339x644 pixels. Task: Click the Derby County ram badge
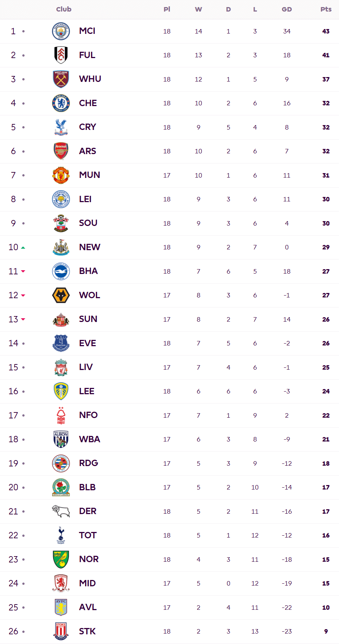tap(61, 511)
